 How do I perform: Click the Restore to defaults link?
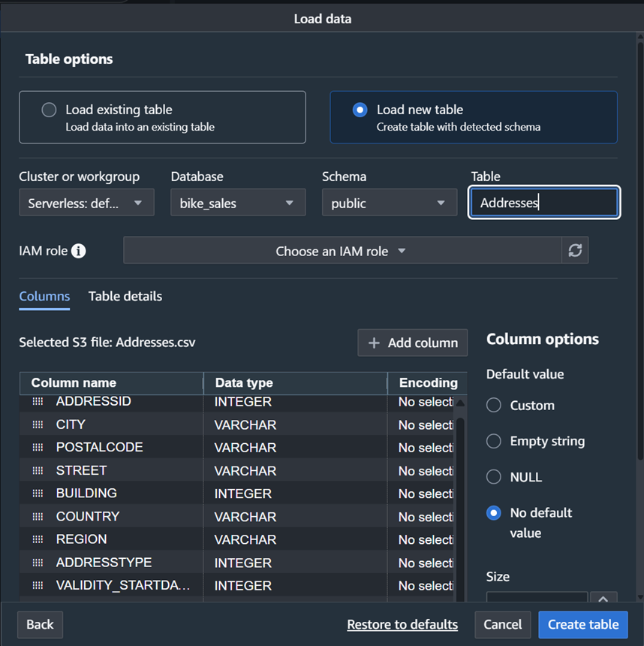(402, 624)
